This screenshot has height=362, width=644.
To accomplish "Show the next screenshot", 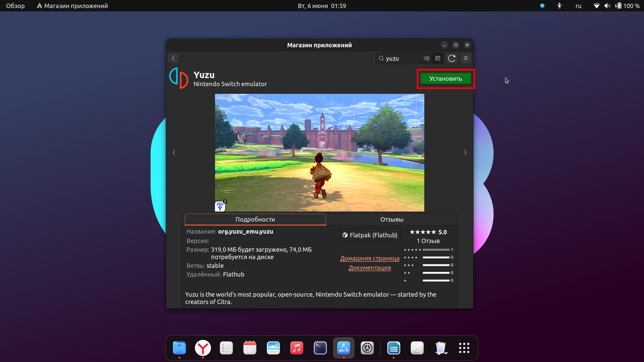I will (465, 153).
